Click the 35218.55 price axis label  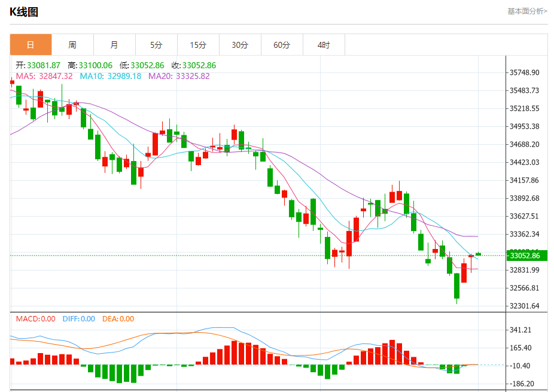[524, 108]
